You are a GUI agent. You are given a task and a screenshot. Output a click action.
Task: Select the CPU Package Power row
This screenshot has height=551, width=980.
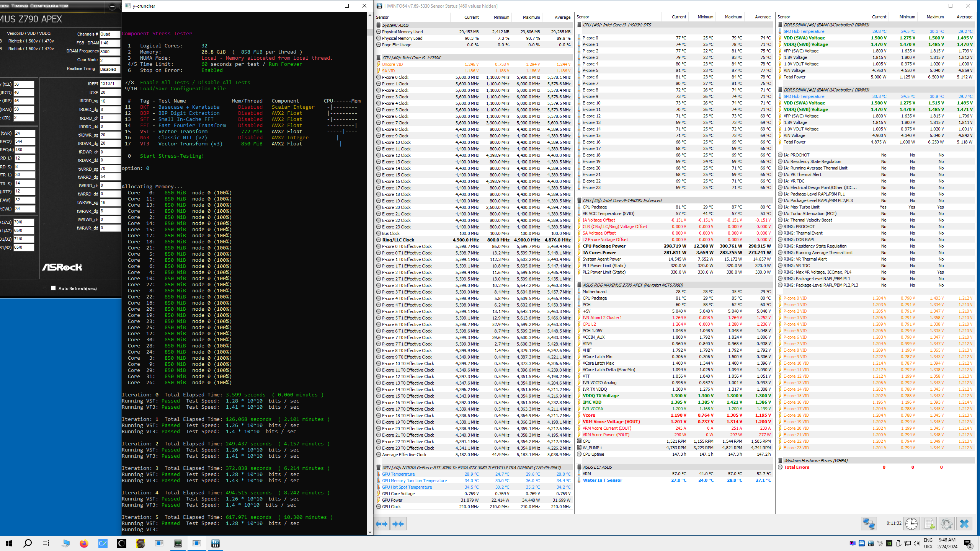[x=675, y=246]
